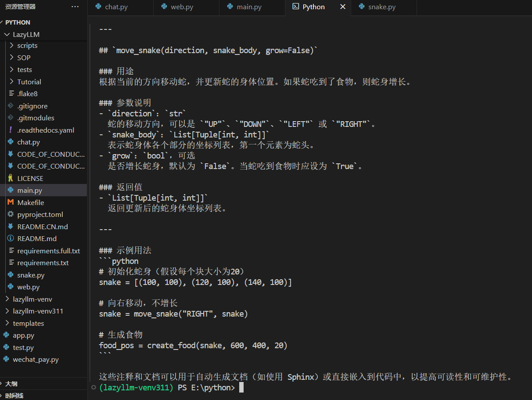Viewport: 532px width, 400px height.
Task: Click the info icon next to README.md
Action: pos(11,238)
